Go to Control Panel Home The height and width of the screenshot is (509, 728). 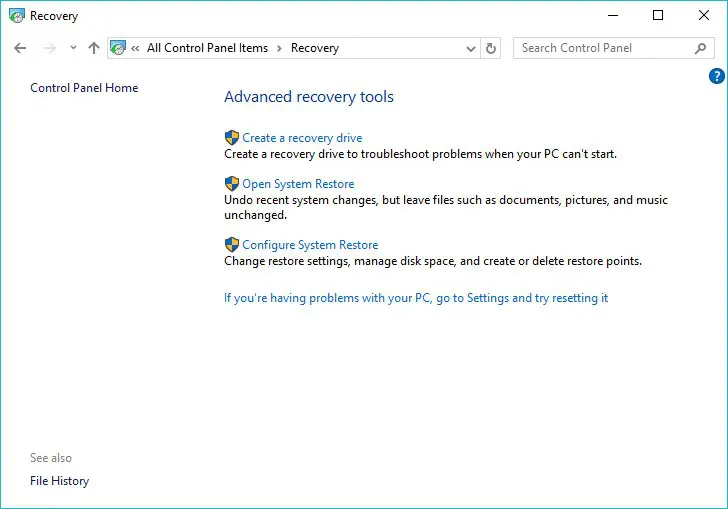[x=84, y=88]
